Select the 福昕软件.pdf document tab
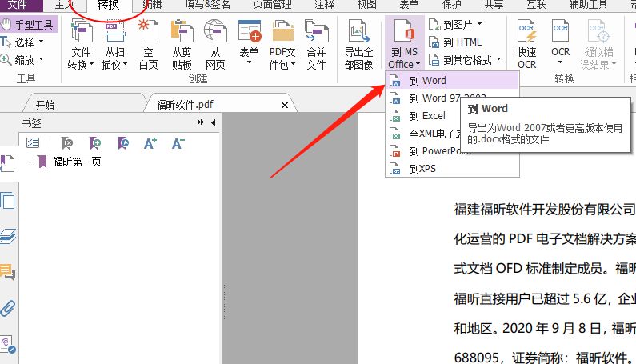Screen dimensions: 636x364 (185, 105)
